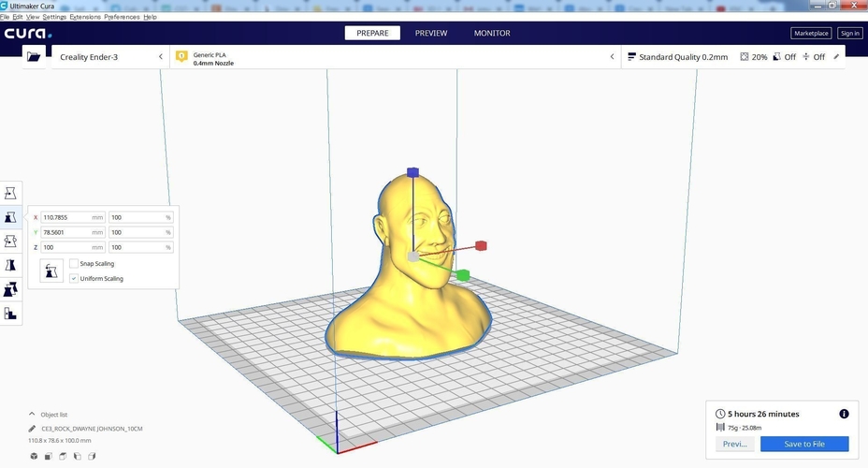
Task: Click the grey center uniform scale handle
Action: [x=413, y=256]
